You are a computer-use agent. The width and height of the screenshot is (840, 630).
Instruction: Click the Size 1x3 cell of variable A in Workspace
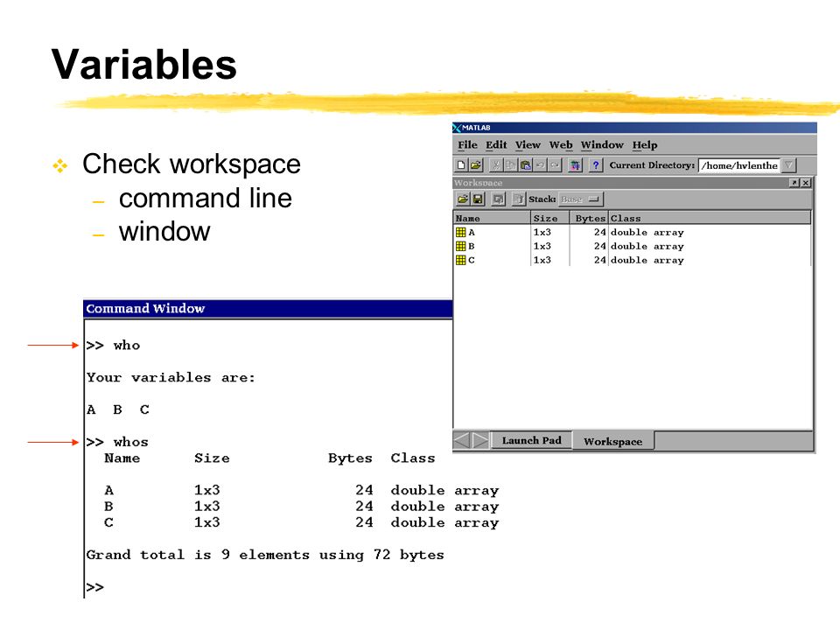[542, 232]
